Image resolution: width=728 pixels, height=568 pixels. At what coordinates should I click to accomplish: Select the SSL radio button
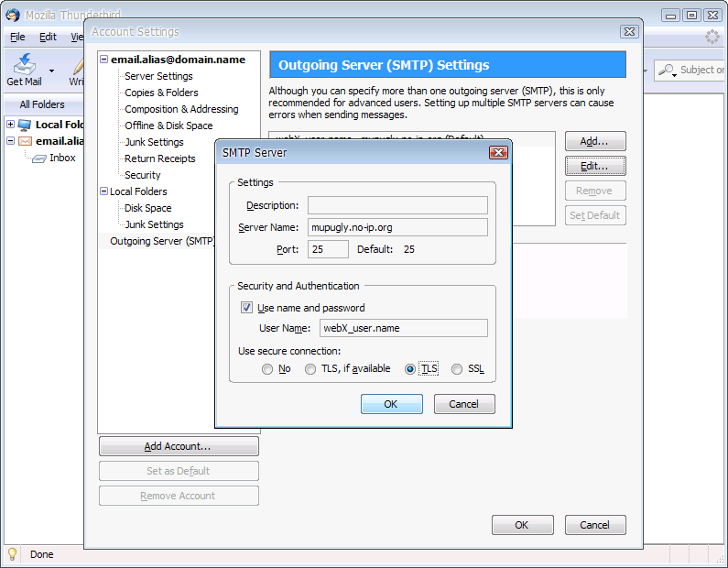coord(457,369)
